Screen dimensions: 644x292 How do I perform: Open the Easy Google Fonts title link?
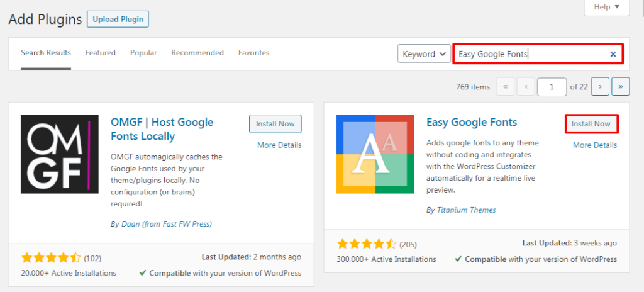click(x=472, y=122)
